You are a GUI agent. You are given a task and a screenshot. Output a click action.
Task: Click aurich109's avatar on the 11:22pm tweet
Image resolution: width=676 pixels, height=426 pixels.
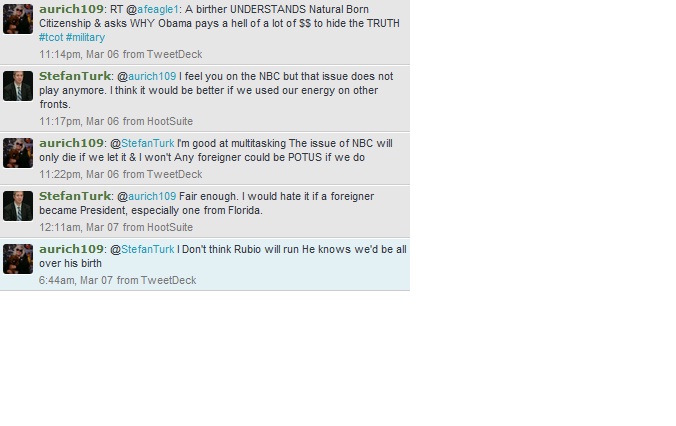[18, 153]
